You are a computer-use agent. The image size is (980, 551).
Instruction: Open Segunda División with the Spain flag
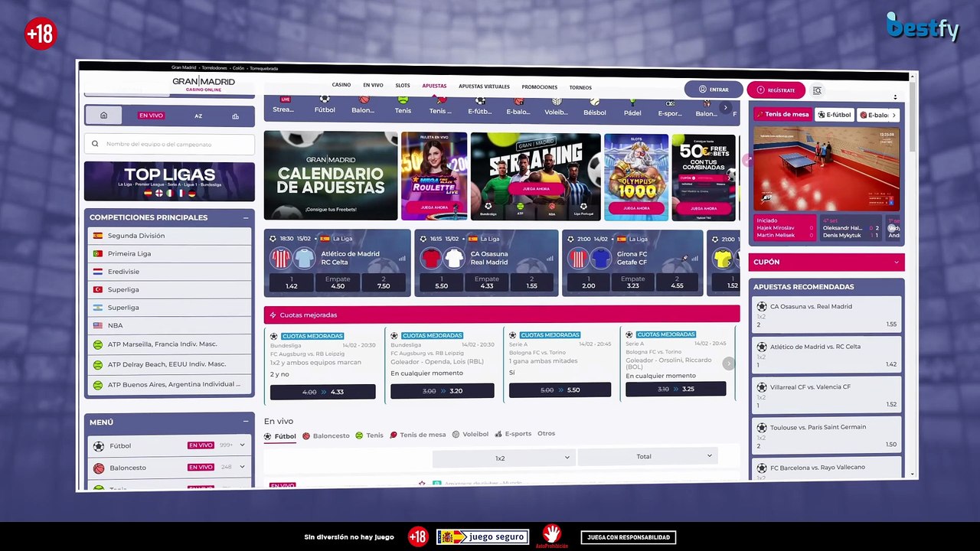[x=168, y=236]
